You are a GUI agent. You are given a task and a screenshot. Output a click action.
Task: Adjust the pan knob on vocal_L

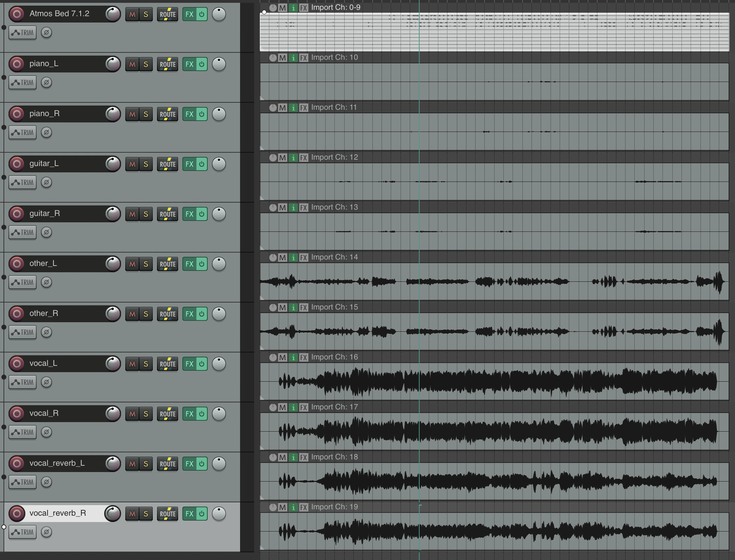point(219,364)
